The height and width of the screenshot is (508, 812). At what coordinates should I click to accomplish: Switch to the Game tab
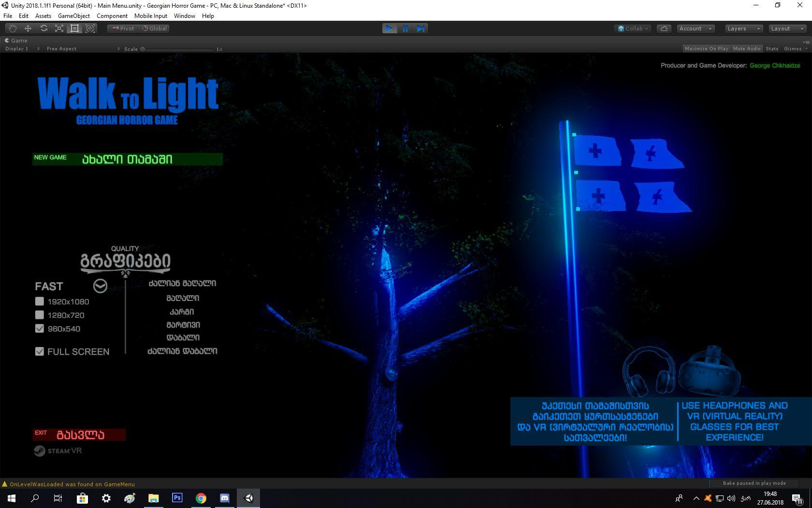pos(16,41)
